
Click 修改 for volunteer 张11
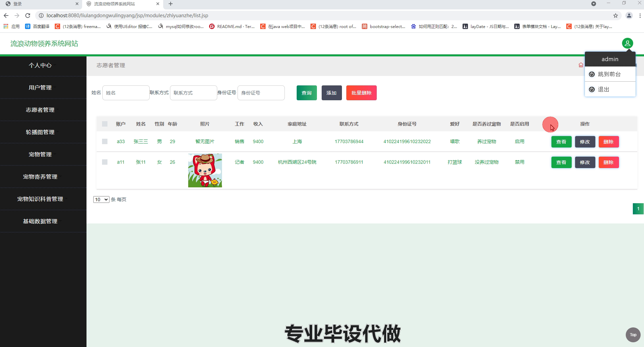click(585, 162)
